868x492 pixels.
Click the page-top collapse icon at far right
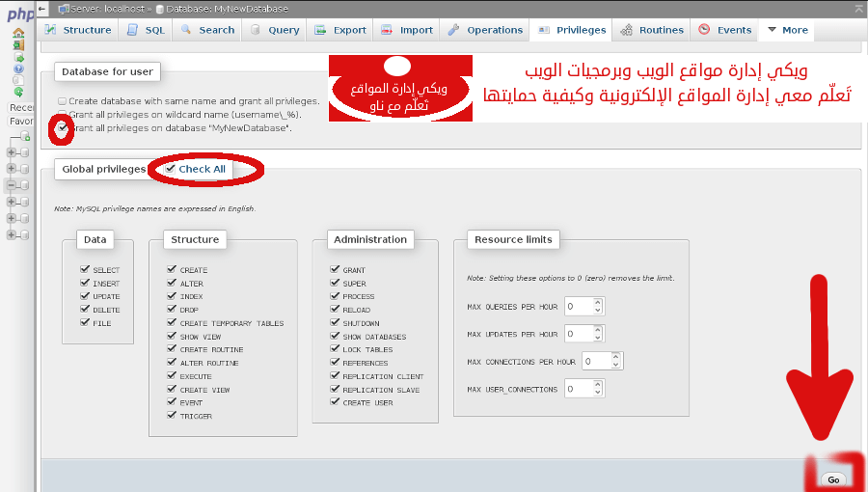(858, 8)
